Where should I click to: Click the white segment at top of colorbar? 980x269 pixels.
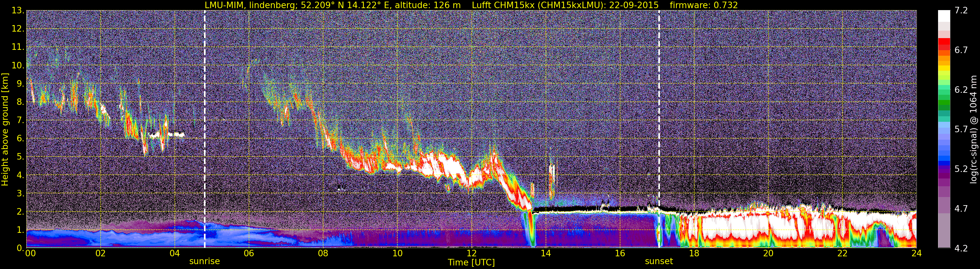(x=944, y=16)
